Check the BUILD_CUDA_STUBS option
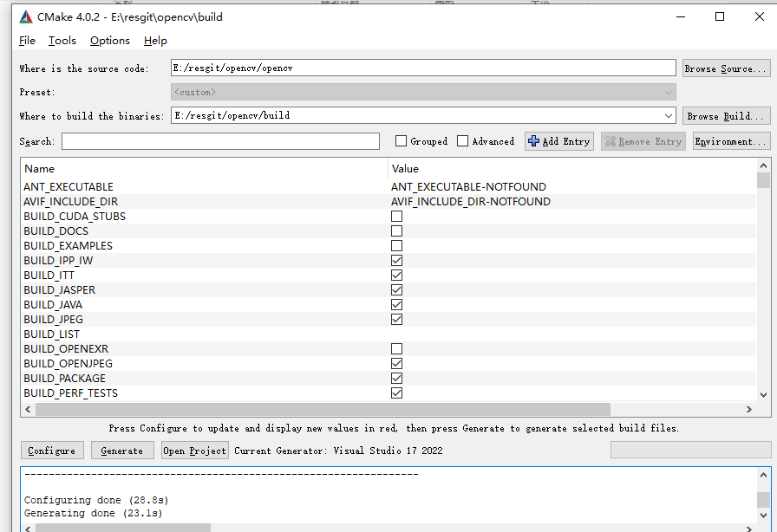The image size is (777, 532). point(396,216)
